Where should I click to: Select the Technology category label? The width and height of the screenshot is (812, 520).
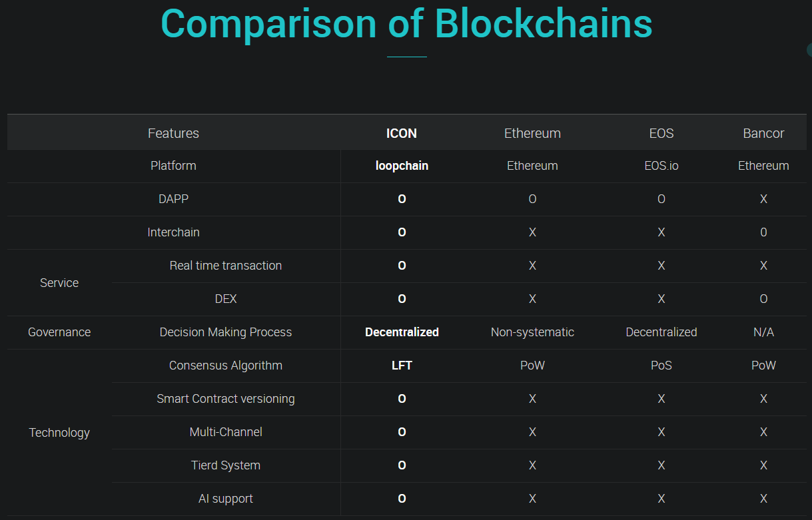(x=59, y=433)
